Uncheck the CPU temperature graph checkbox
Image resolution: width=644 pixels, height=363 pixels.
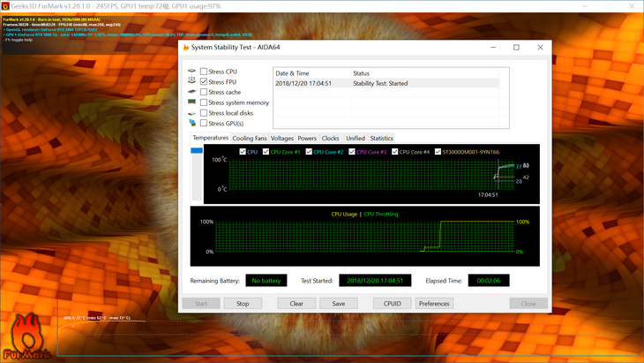click(243, 152)
